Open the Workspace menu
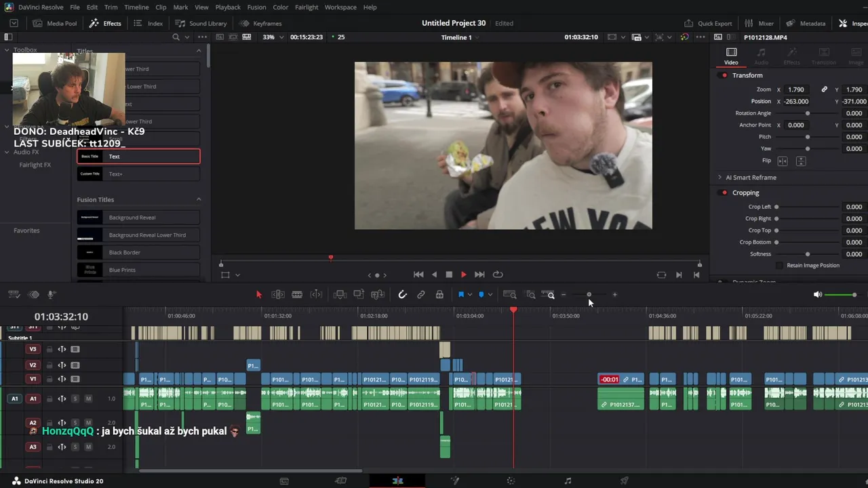The height and width of the screenshot is (488, 868). pos(340,7)
